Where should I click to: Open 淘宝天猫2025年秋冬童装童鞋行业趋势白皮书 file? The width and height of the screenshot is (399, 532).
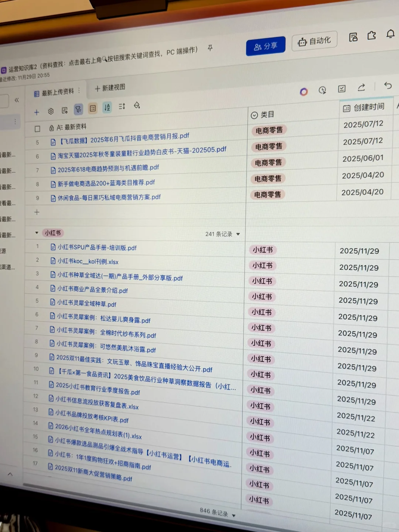click(x=142, y=153)
